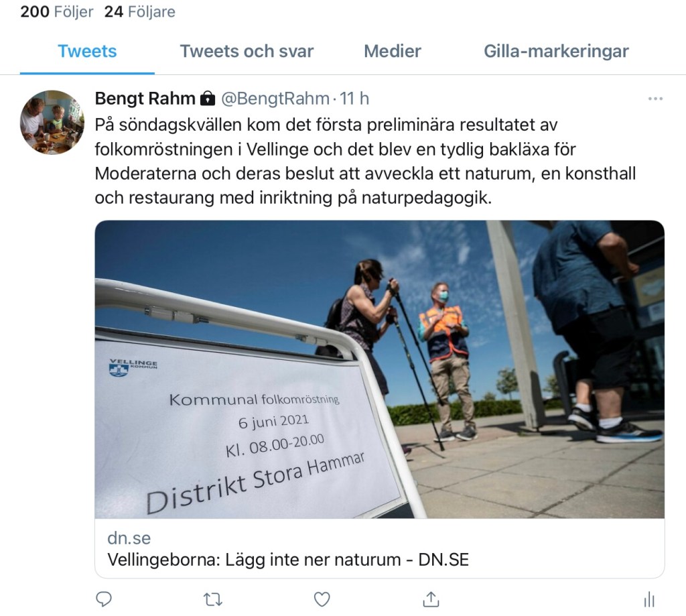The image size is (686, 616).
Task: Like the tweet with heart icon
Action: [x=322, y=599]
